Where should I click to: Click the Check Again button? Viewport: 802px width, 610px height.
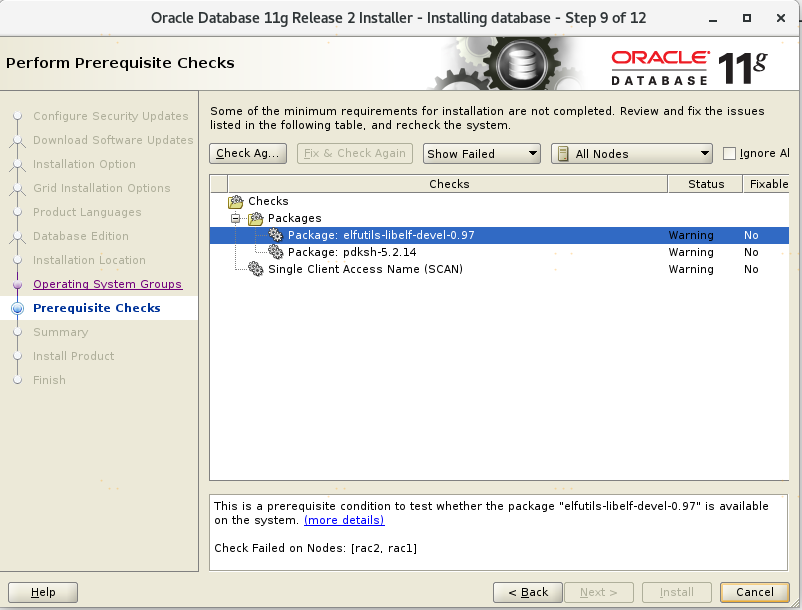pos(248,154)
